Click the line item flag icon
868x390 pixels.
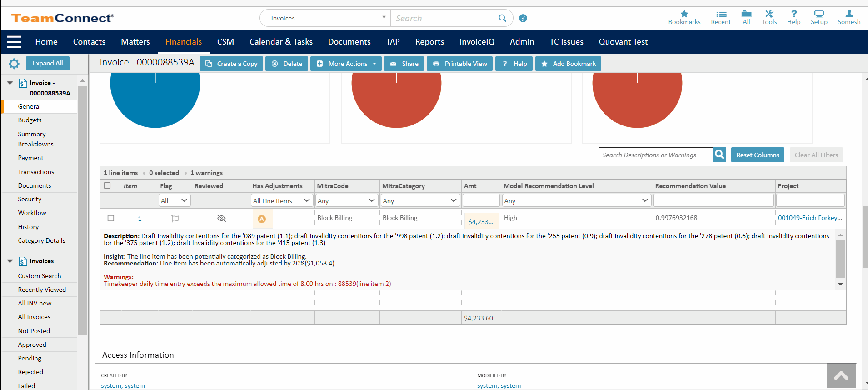pos(175,219)
